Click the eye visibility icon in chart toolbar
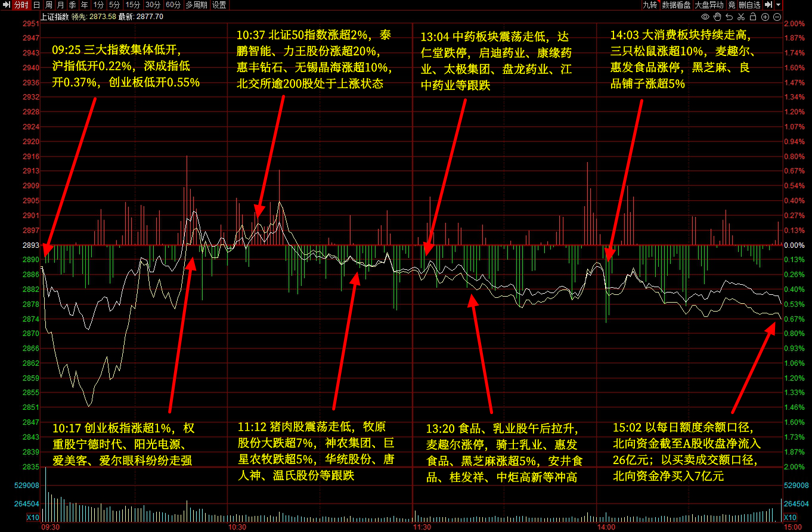812x532 pixels. (x=705, y=17)
